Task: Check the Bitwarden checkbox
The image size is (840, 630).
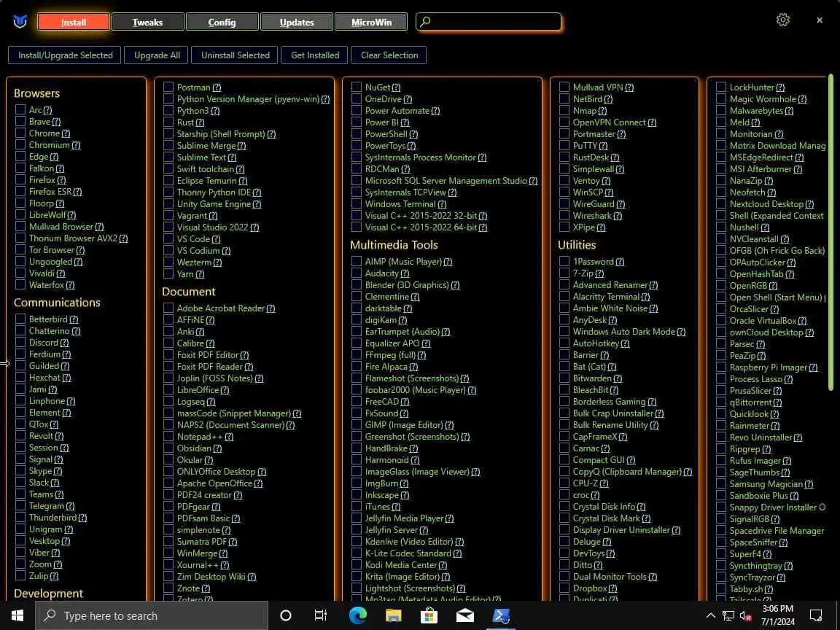Action: pyautogui.click(x=564, y=378)
